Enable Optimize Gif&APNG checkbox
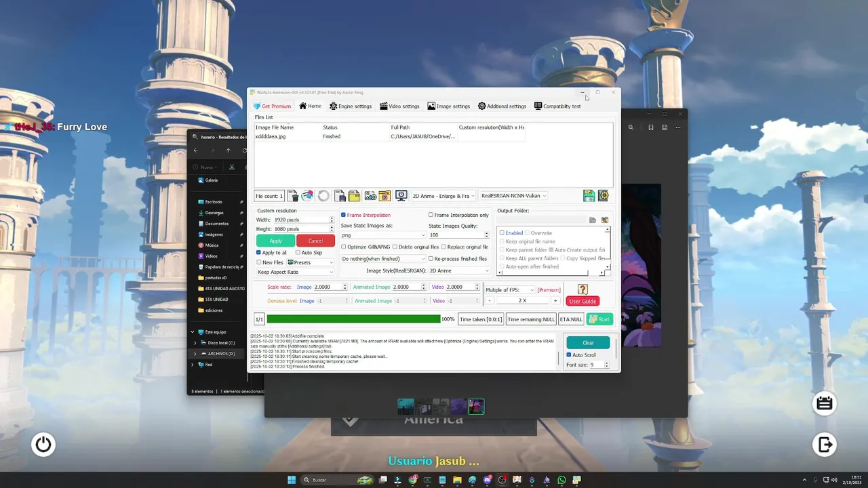 click(343, 247)
